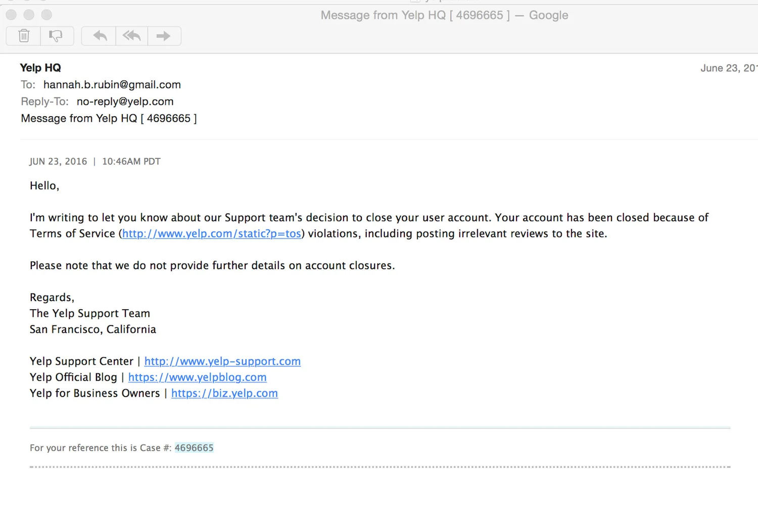Click the subject line Message from Yelp HQ
This screenshot has width=758, height=532.
(x=109, y=118)
